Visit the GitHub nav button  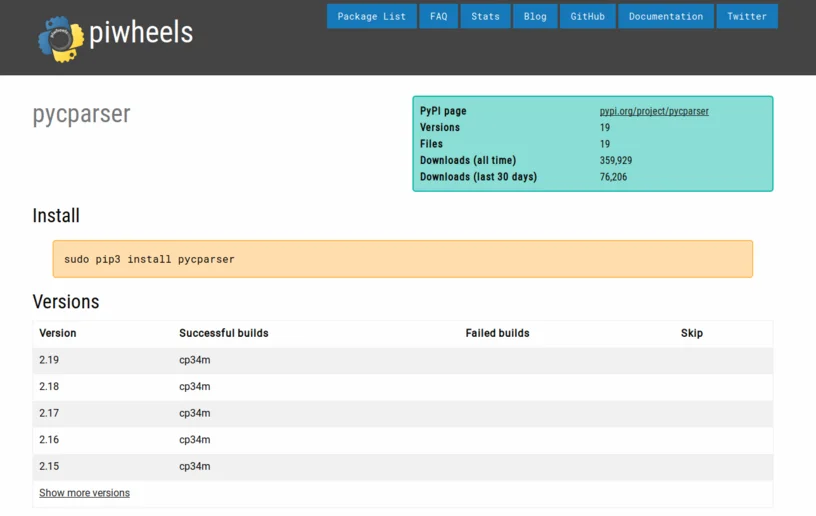588,16
